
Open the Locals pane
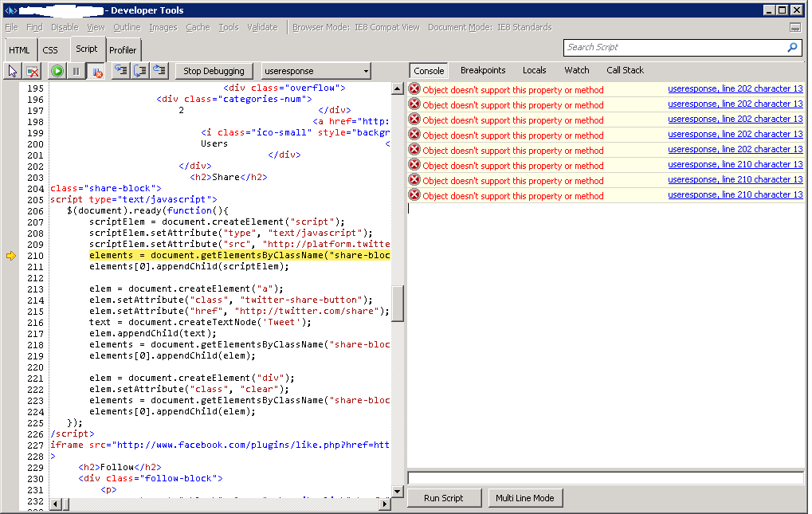(534, 70)
